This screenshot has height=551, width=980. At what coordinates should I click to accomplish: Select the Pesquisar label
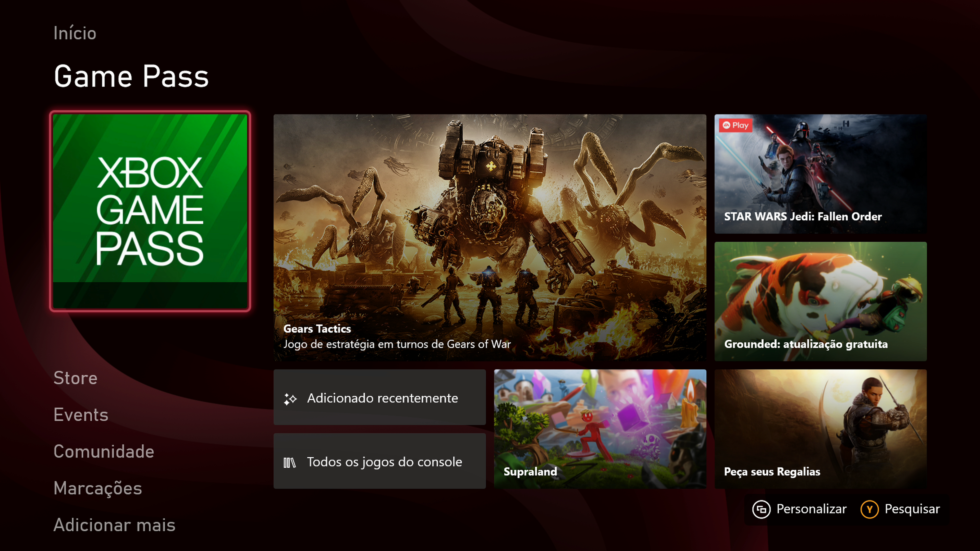912,509
